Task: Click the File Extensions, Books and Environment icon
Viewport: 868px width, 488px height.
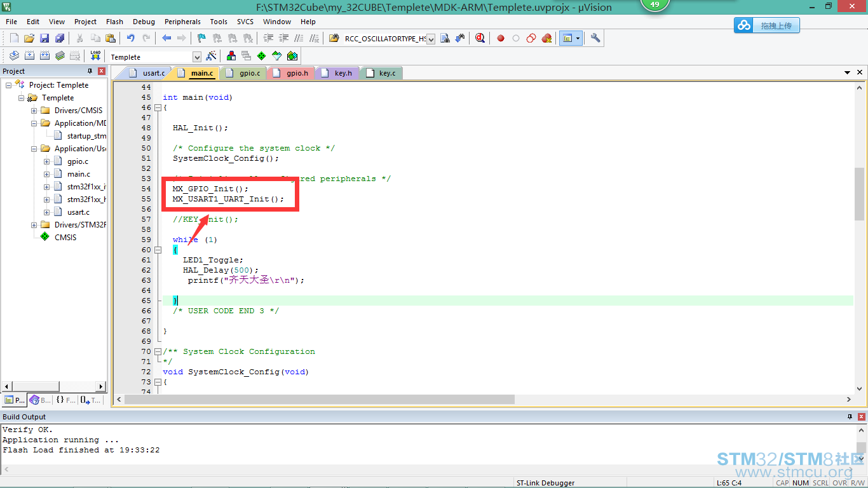Action: coord(231,56)
